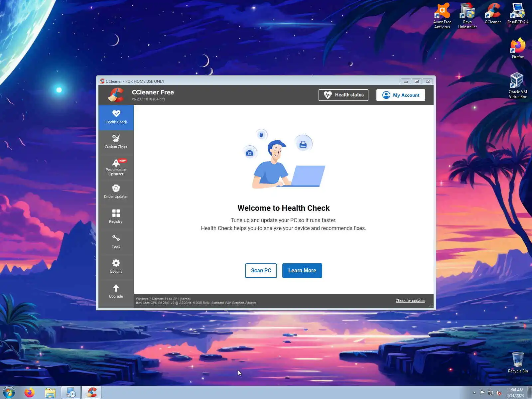
Task: Open CCleaner Options
Action: [x=116, y=267]
